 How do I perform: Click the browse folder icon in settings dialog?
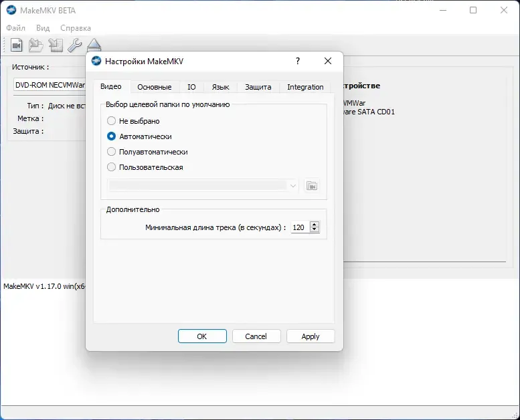click(x=312, y=186)
